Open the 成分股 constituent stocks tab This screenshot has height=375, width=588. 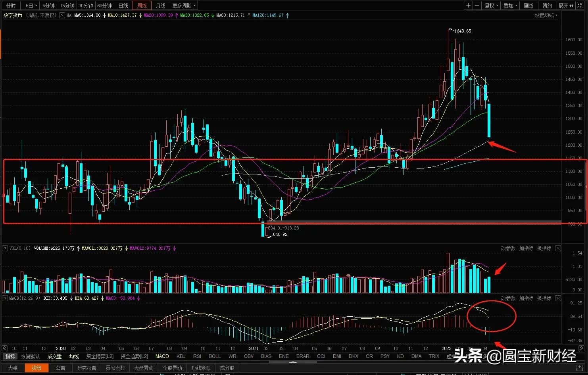(227, 368)
